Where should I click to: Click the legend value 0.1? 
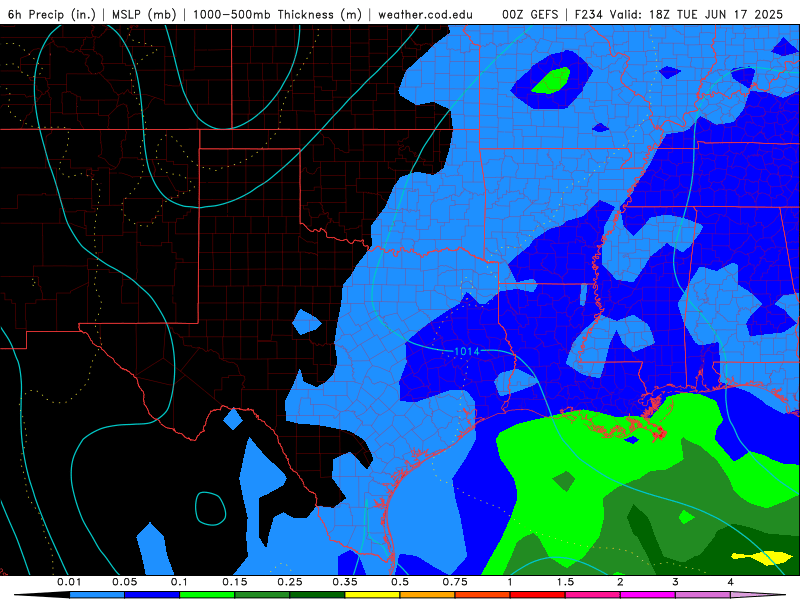(179, 582)
